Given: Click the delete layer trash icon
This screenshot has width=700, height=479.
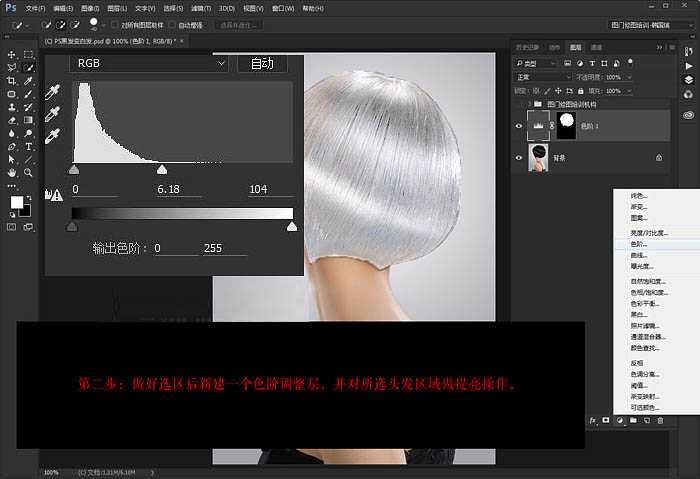Looking at the screenshot, I should pyautogui.click(x=660, y=421).
